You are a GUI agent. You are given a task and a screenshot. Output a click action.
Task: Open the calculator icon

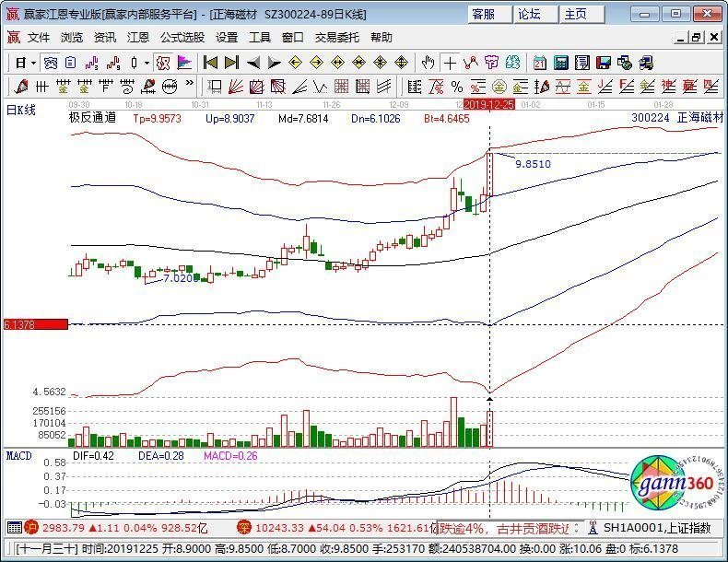(x=561, y=63)
